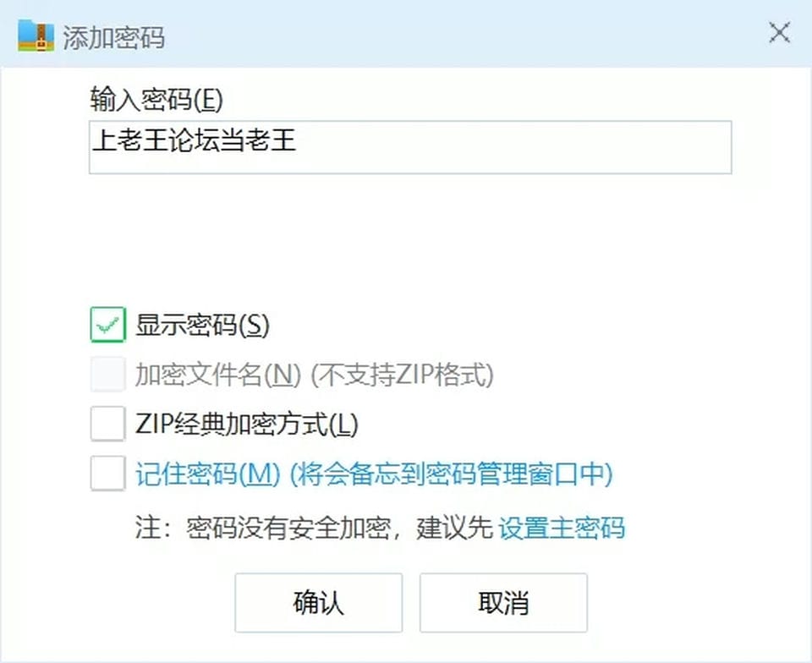Click the 注：密码没有安全加密 note text

coord(263,529)
